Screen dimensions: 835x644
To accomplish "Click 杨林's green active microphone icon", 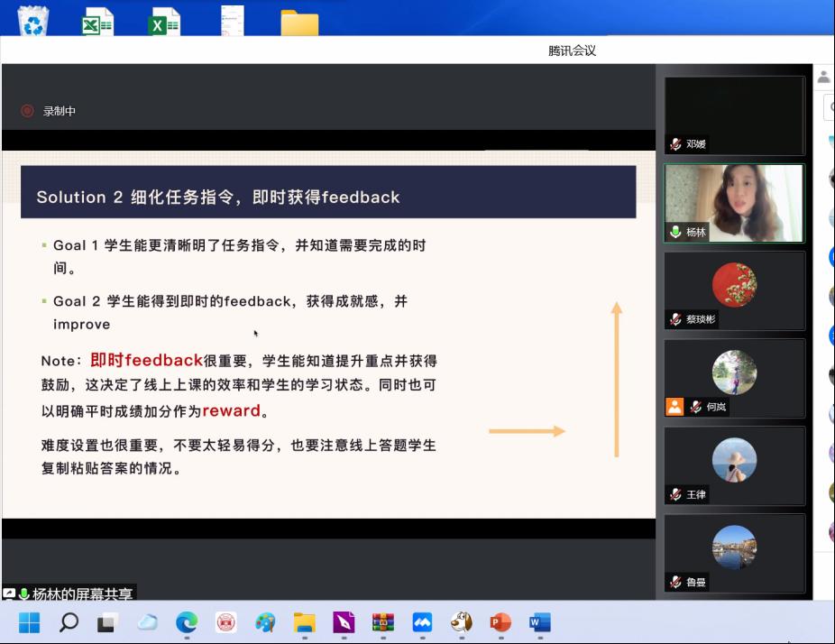I will 675,232.
